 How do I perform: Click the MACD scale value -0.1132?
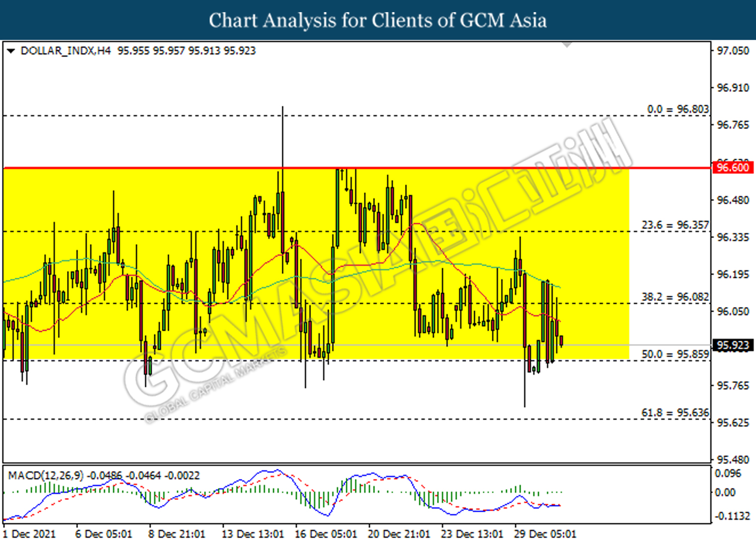pyautogui.click(x=732, y=516)
